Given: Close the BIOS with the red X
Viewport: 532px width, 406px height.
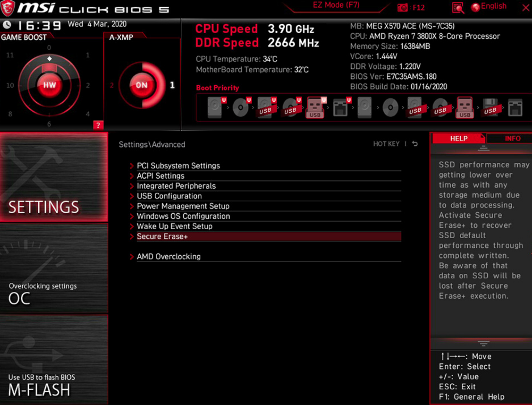Looking at the screenshot, I should tap(526, 8).
